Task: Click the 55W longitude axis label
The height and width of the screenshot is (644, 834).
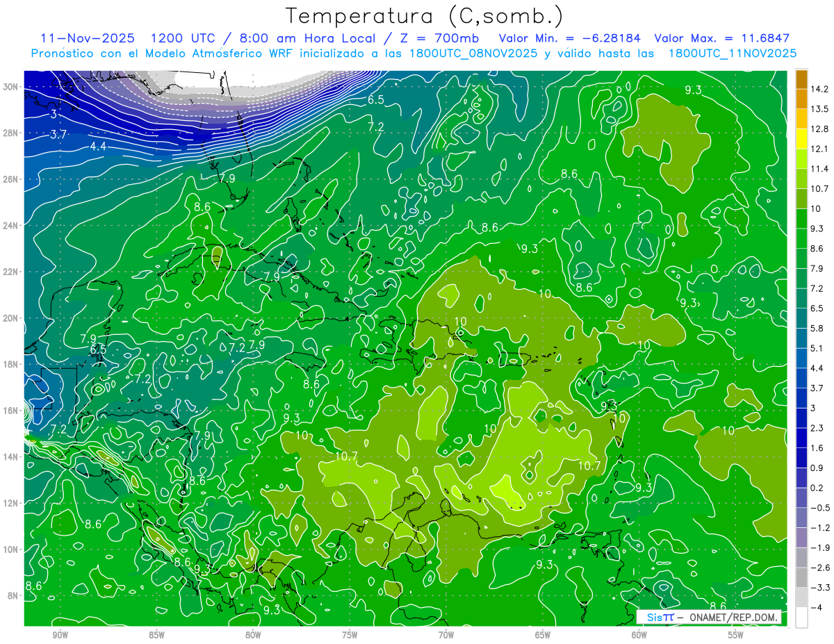Action: tap(736, 635)
